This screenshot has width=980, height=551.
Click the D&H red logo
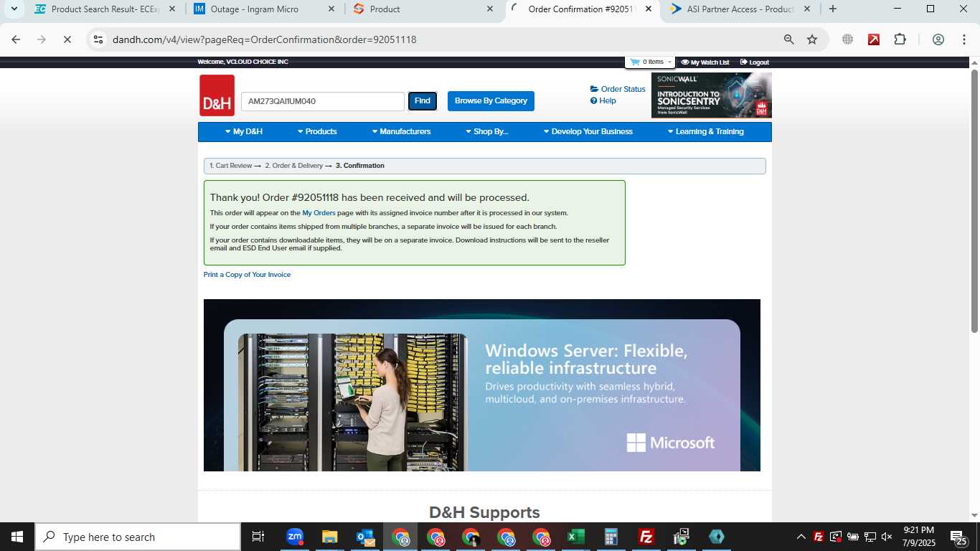[217, 95]
